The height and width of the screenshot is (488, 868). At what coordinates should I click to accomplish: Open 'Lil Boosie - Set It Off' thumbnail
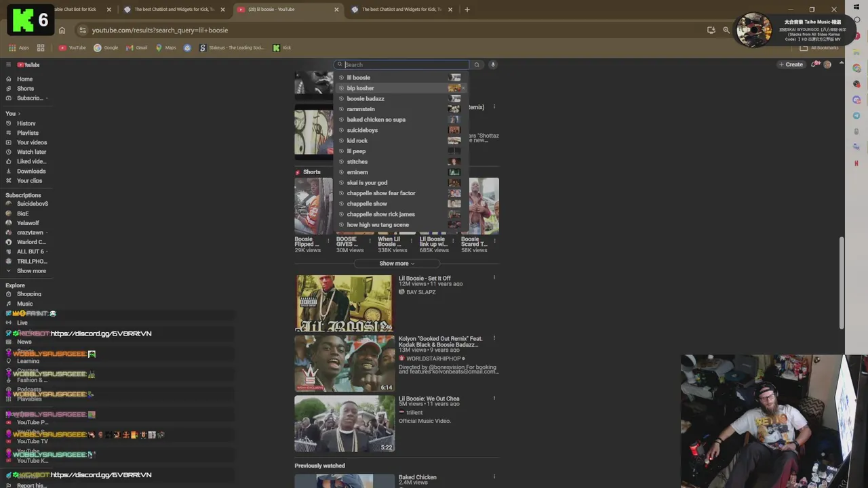click(x=344, y=303)
